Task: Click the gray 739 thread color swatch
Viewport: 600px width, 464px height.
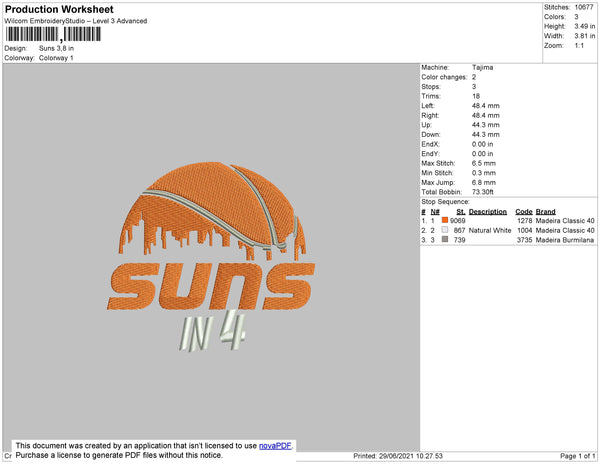Action: tap(445, 239)
